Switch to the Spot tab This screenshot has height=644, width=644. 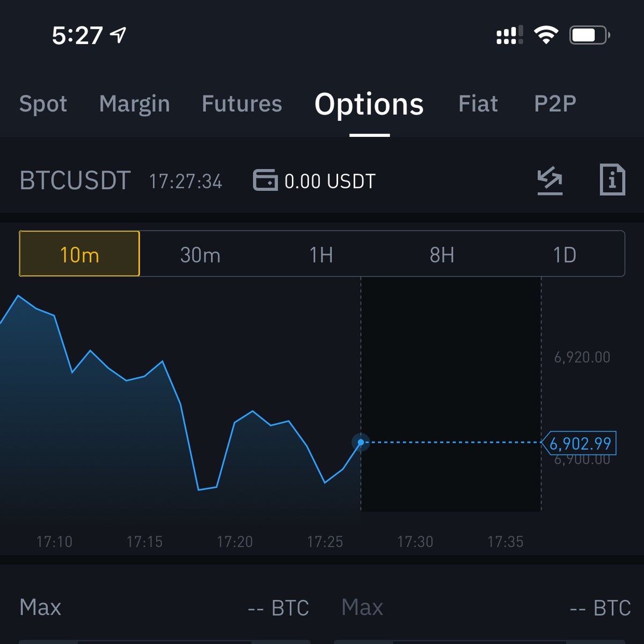pos(43,104)
